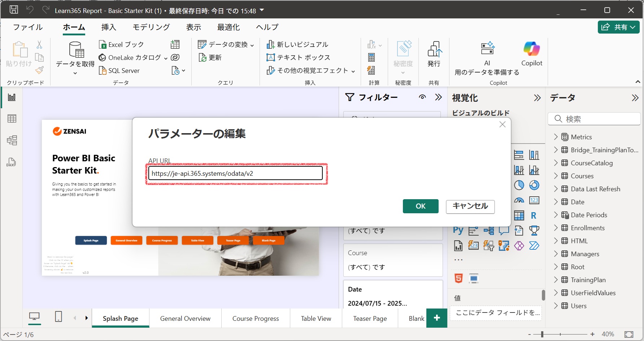644x341 pixels.
Task: Expand the Users table
Action: point(556,306)
